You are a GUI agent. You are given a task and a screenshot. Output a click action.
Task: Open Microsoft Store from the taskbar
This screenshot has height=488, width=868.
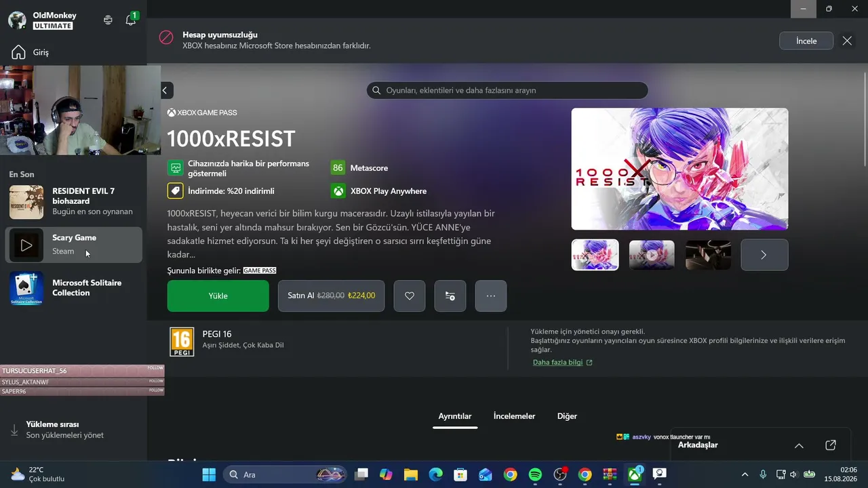460,474
